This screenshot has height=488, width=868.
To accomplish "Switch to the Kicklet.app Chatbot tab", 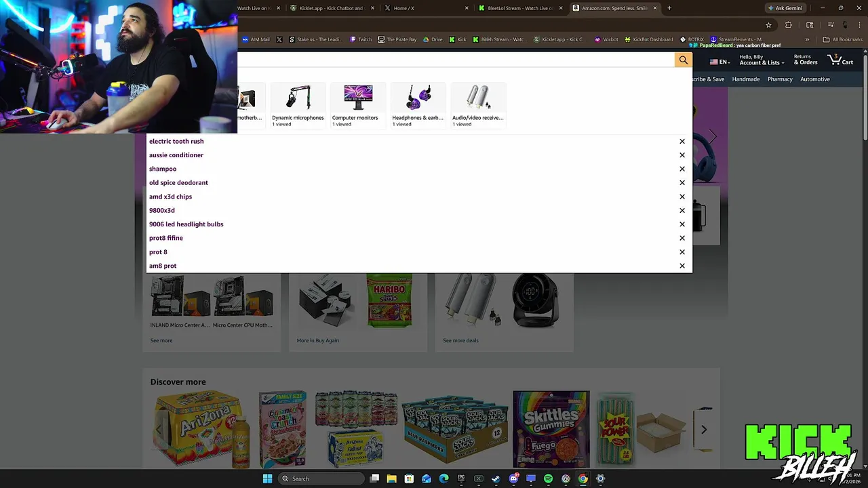I will click(331, 8).
